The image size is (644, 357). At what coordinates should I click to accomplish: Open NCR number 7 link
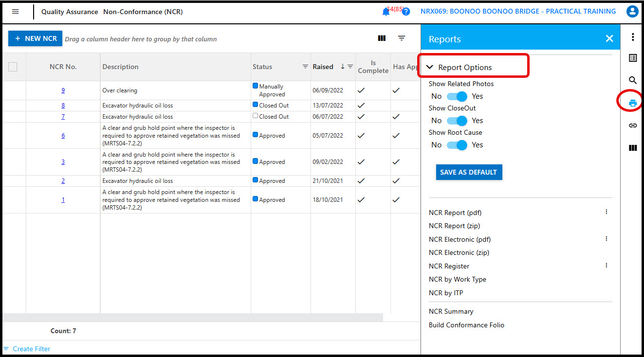pos(63,117)
